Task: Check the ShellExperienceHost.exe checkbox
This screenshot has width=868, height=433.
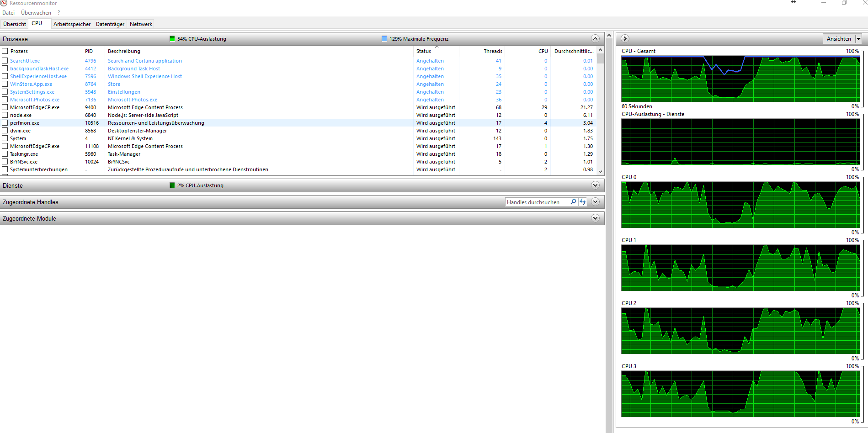Action: [x=5, y=76]
